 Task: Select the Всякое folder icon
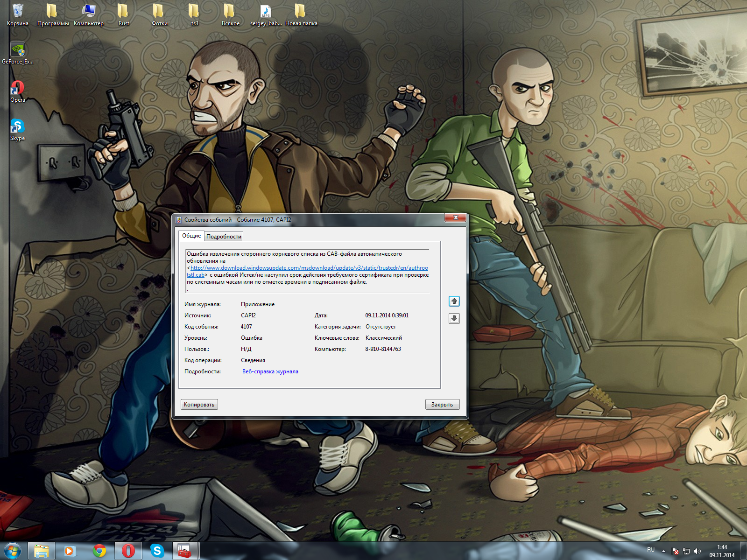[230, 14]
